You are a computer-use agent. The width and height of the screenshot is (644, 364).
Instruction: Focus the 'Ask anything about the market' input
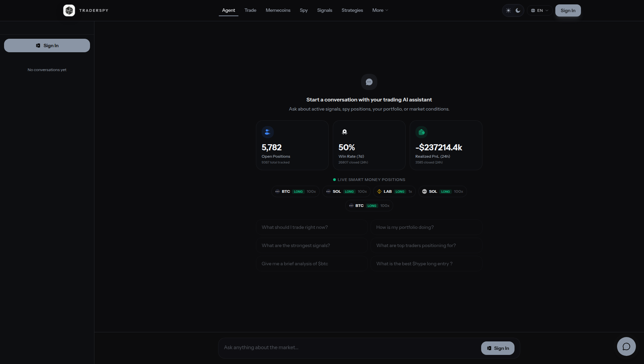349,347
